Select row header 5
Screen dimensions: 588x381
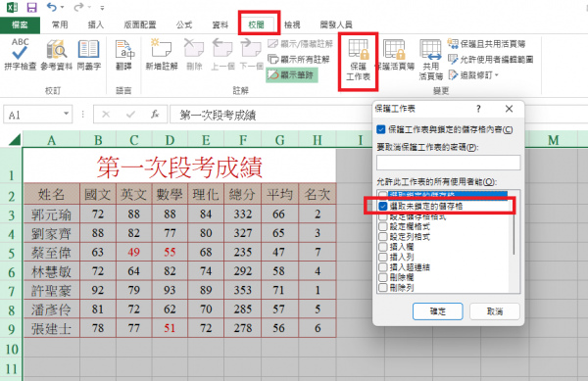pos(11,253)
